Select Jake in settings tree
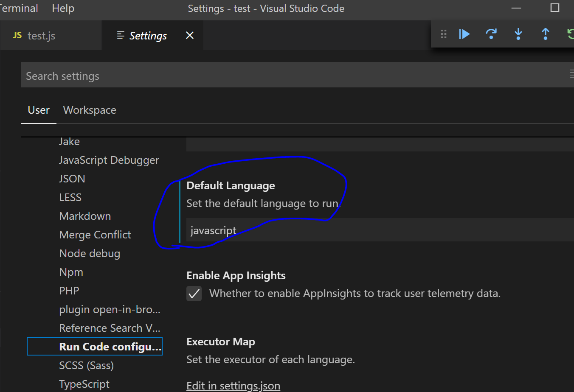The image size is (574, 392). [69, 142]
